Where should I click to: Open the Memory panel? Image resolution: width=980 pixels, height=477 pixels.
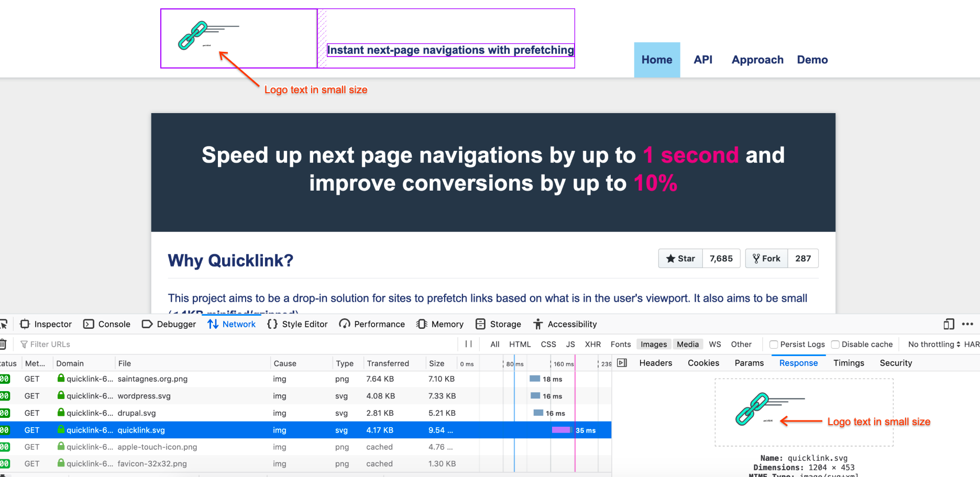tap(440, 324)
